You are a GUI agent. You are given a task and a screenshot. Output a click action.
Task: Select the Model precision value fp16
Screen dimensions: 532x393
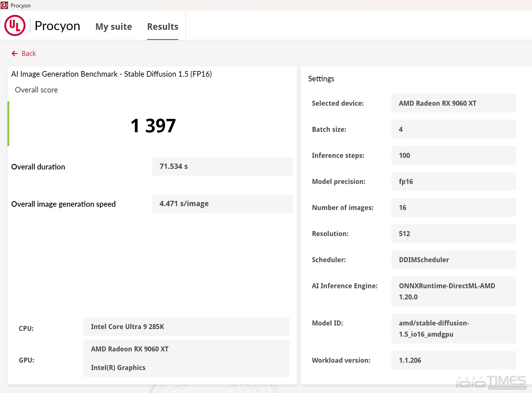[454, 182]
